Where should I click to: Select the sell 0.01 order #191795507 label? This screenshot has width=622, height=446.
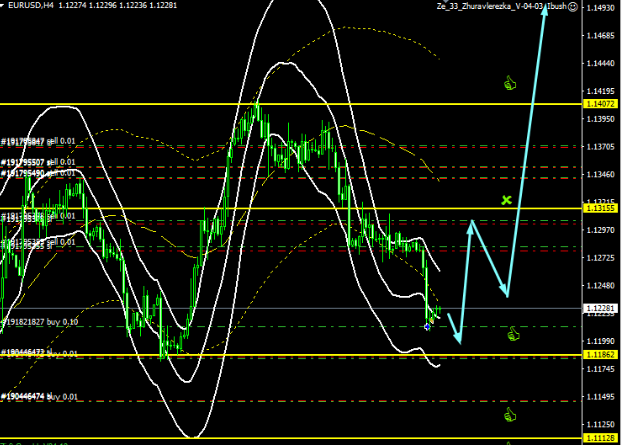point(38,162)
